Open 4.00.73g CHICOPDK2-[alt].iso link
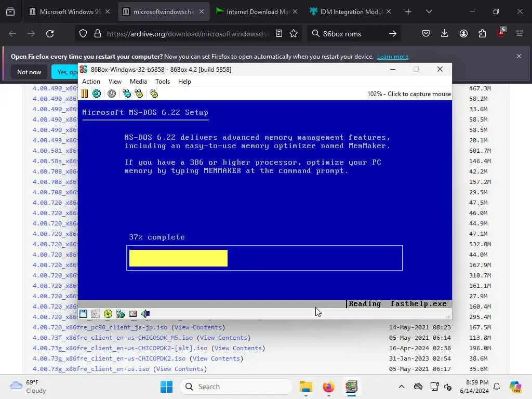This screenshot has height=399, width=532. (120, 348)
